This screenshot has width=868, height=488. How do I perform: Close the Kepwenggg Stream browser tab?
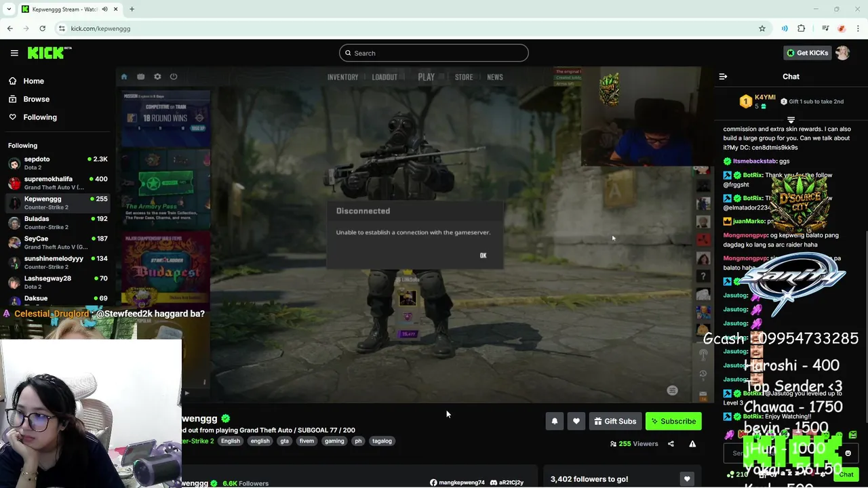pos(116,9)
